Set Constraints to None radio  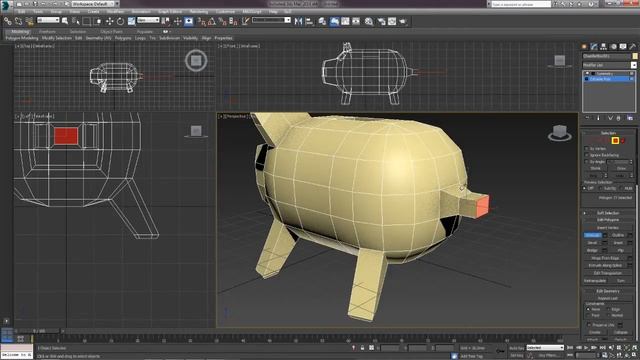pos(588,309)
